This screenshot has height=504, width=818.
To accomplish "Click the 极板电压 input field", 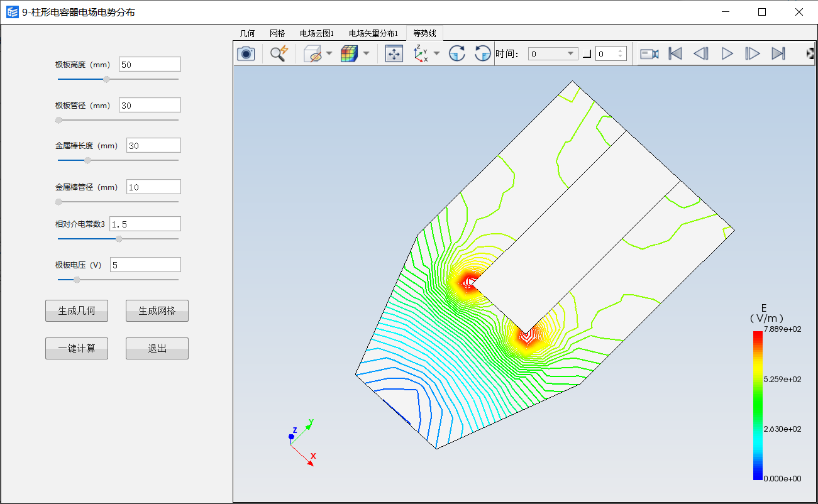I will click(145, 265).
